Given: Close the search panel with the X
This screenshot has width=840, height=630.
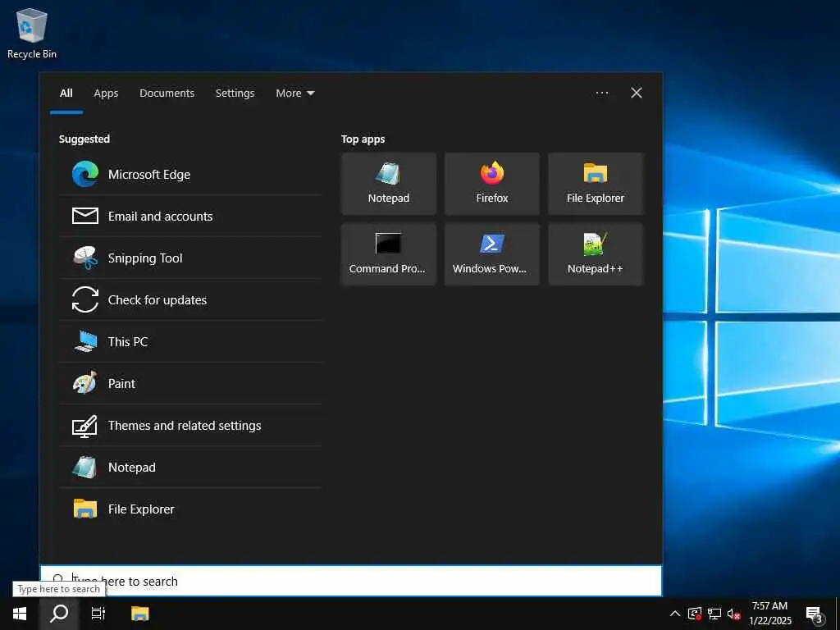Looking at the screenshot, I should pos(636,93).
